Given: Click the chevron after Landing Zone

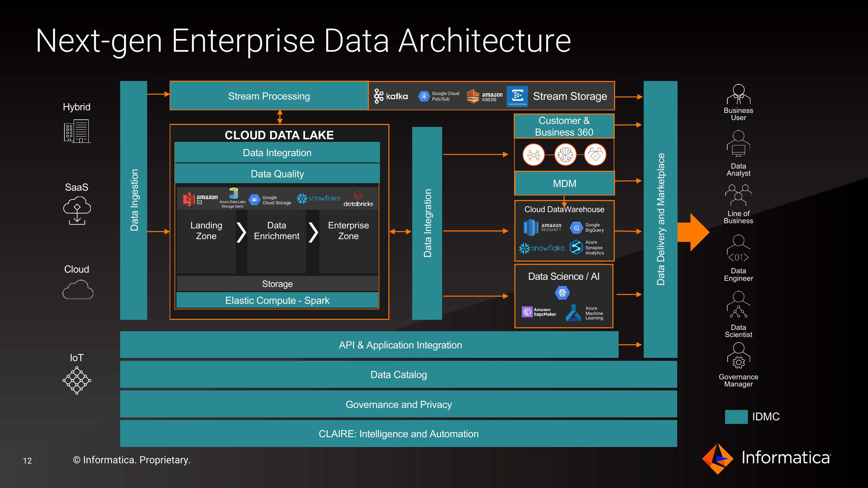Looking at the screenshot, I should pos(241,232).
